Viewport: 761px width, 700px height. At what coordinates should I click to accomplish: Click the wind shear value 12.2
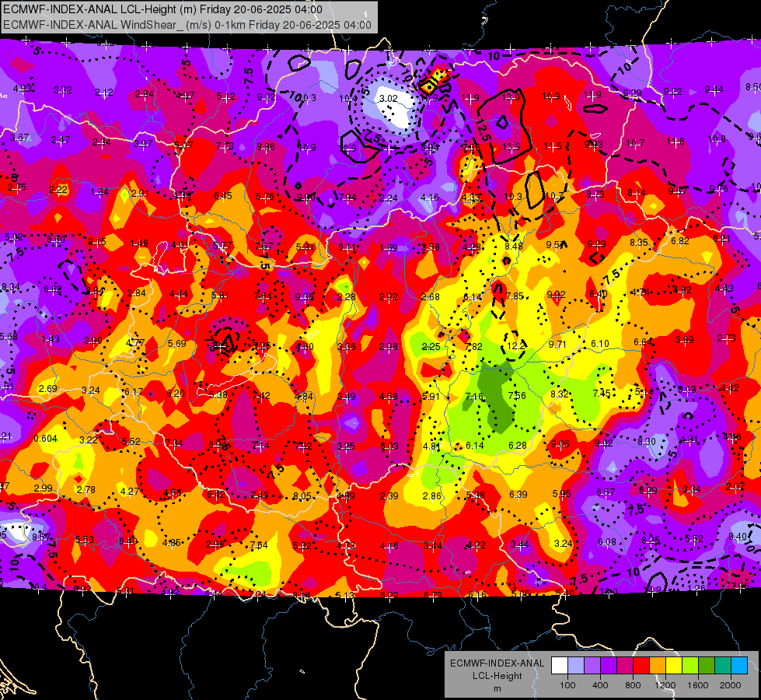click(515, 345)
